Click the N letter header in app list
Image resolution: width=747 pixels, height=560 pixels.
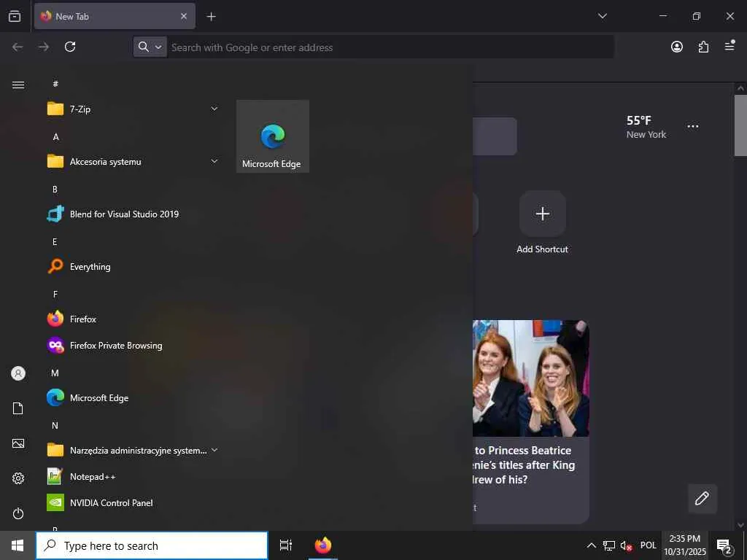pyautogui.click(x=55, y=425)
